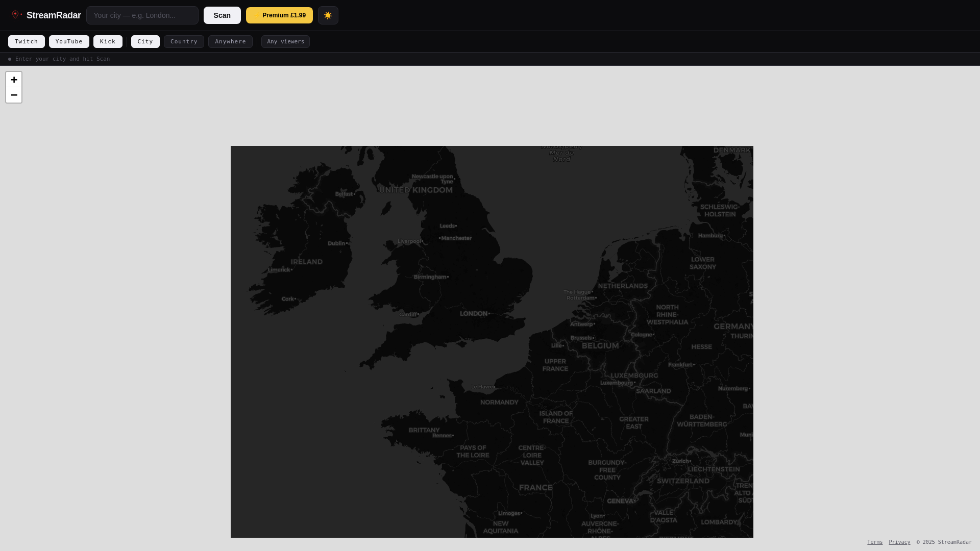Click the Rennes label on the map
The image size is (980, 551).
(442, 436)
